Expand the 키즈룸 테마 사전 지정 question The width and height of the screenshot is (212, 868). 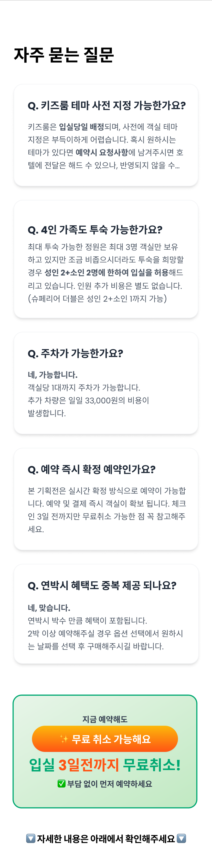[x=106, y=105]
